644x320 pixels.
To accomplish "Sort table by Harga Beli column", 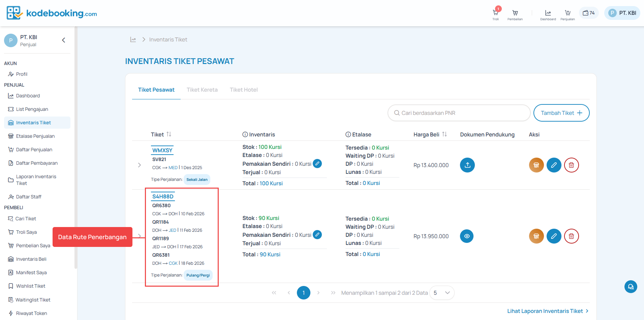I will tap(444, 134).
